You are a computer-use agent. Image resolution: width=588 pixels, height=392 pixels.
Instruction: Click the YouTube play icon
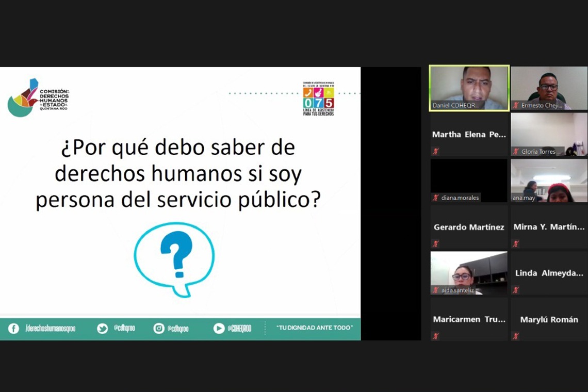(x=219, y=329)
